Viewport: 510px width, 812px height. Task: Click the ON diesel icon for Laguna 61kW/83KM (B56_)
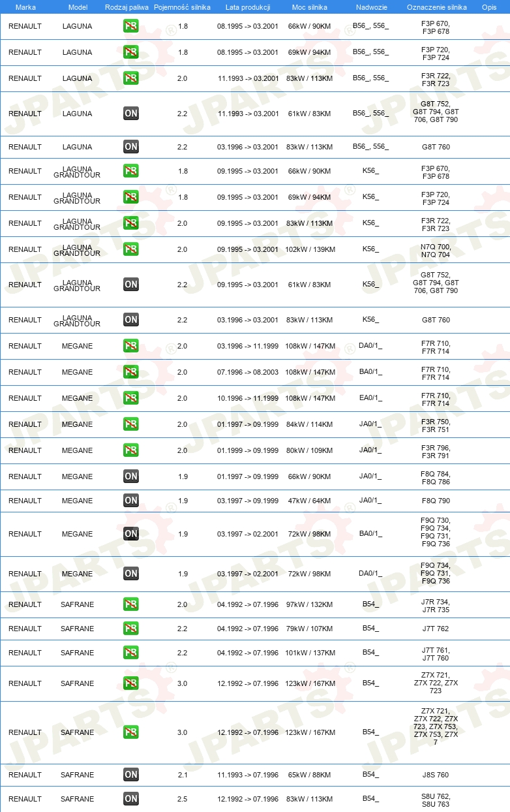click(131, 114)
